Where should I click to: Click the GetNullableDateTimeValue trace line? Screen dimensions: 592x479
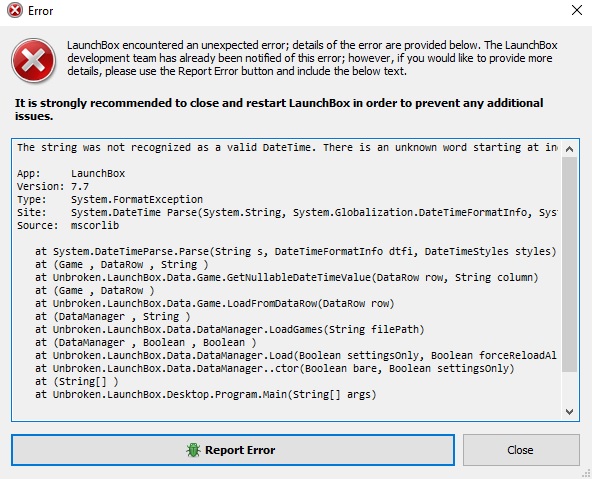pyautogui.click(x=287, y=277)
